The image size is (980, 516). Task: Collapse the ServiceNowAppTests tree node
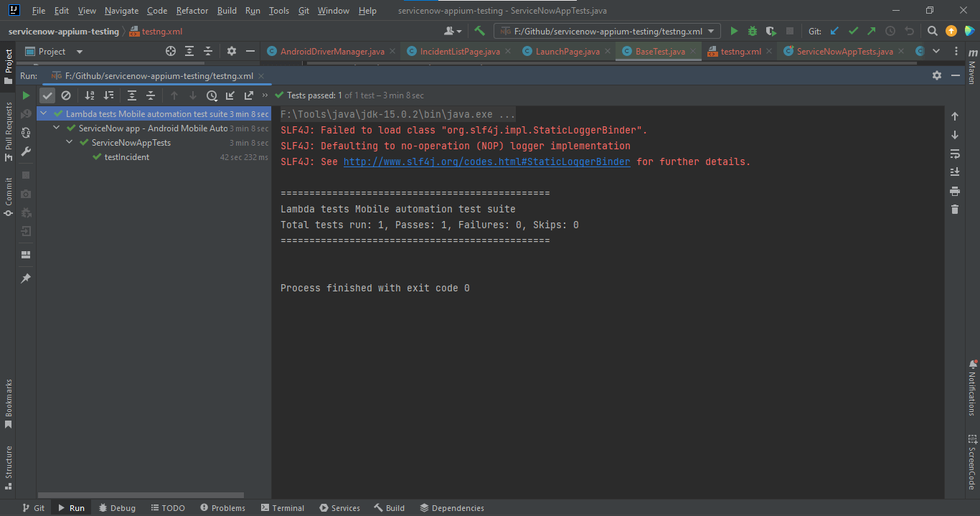[68, 142]
